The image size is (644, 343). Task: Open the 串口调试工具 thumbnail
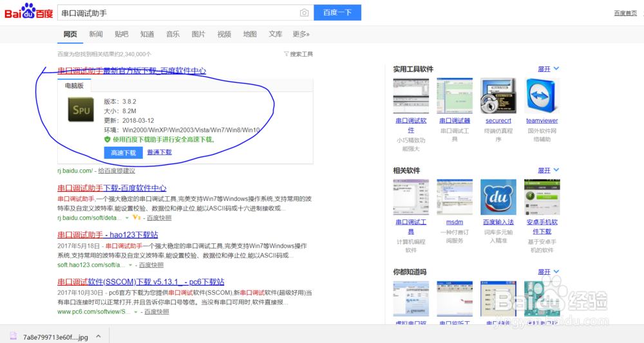click(x=411, y=197)
